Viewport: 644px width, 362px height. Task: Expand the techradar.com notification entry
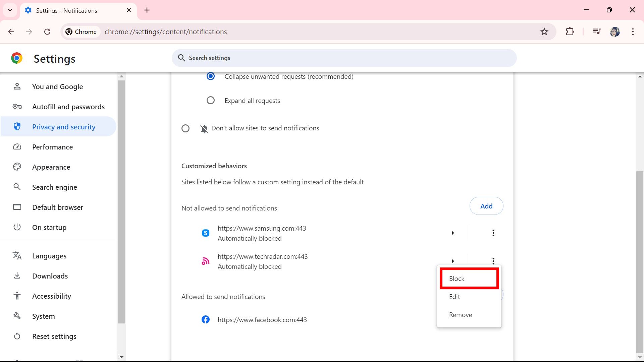[x=453, y=261]
